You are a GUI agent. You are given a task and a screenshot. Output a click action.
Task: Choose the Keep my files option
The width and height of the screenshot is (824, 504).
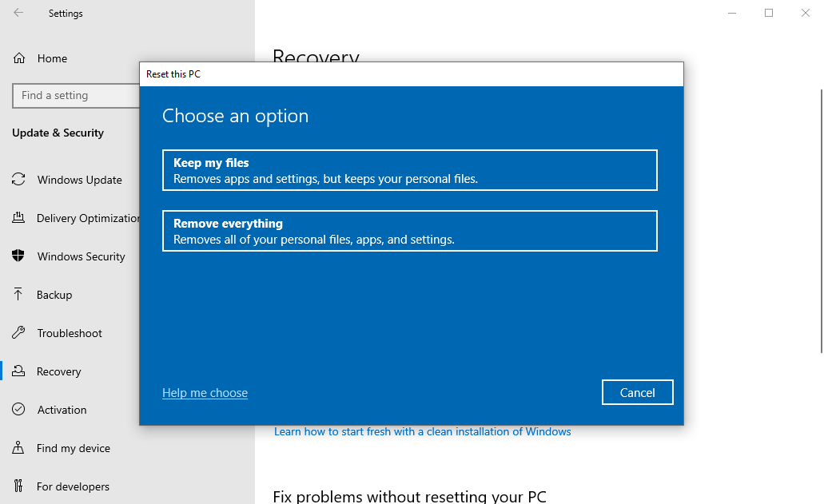409,170
